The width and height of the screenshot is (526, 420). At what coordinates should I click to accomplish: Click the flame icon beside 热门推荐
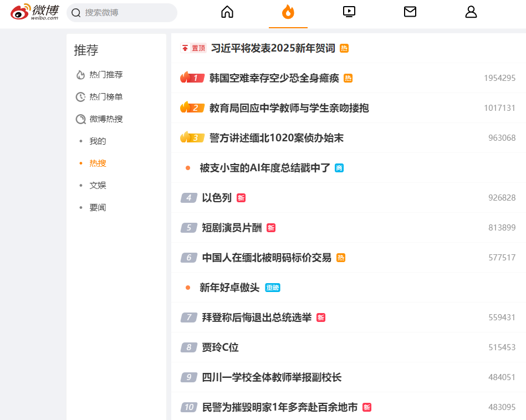80,75
